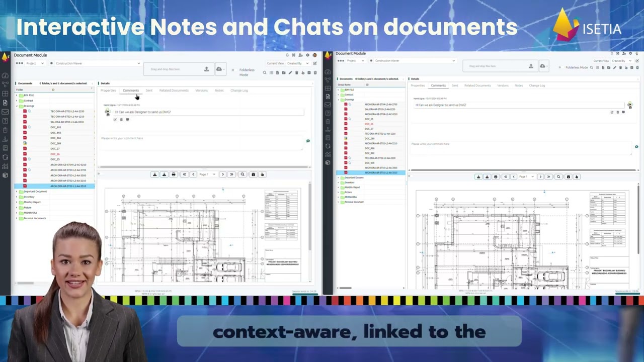Screen dimensions: 644x362
Task: Open Page 1 dropdown in right viewer
Action: (x=526, y=177)
